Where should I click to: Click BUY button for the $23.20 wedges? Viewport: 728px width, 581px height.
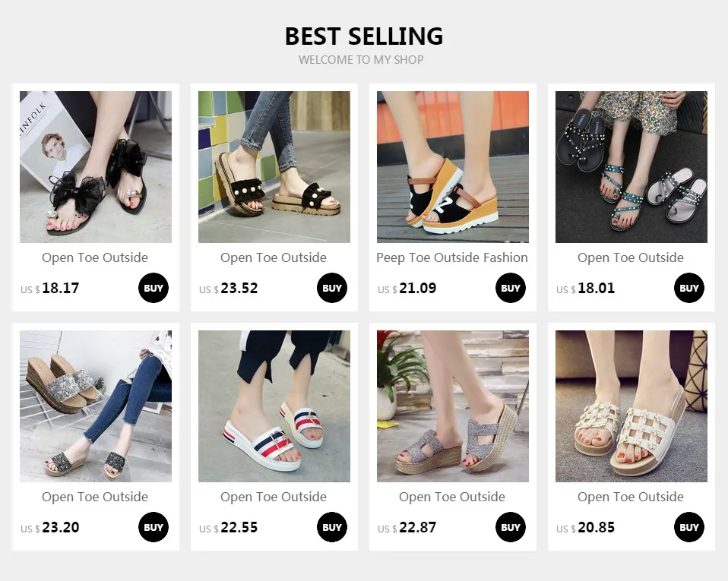[154, 527]
